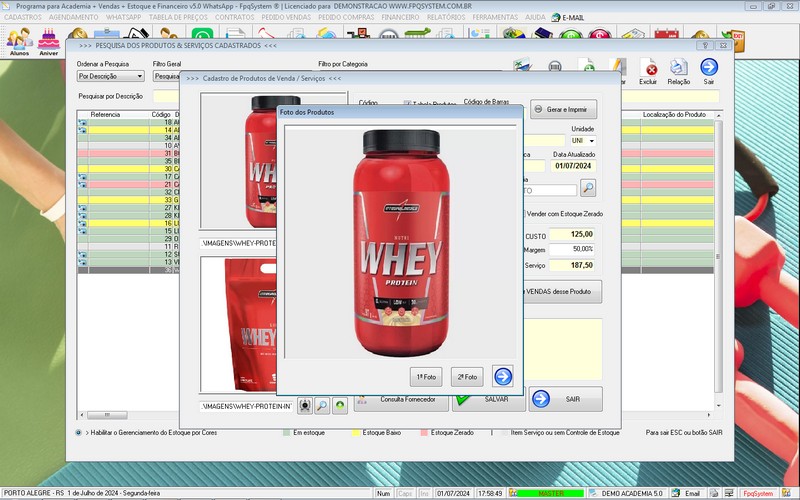Click the photo marker icon on row 18

82,122
